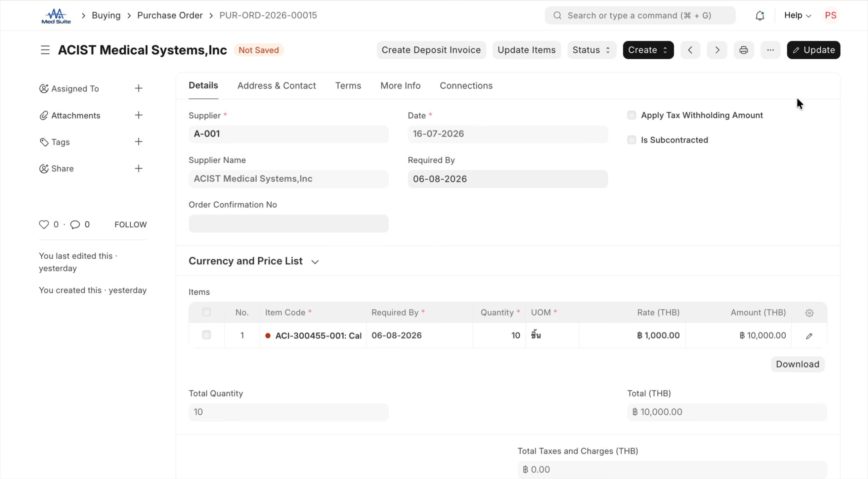868x479 pixels.
Task: Click the Assigned To person icon
Action: pos(44,88)
